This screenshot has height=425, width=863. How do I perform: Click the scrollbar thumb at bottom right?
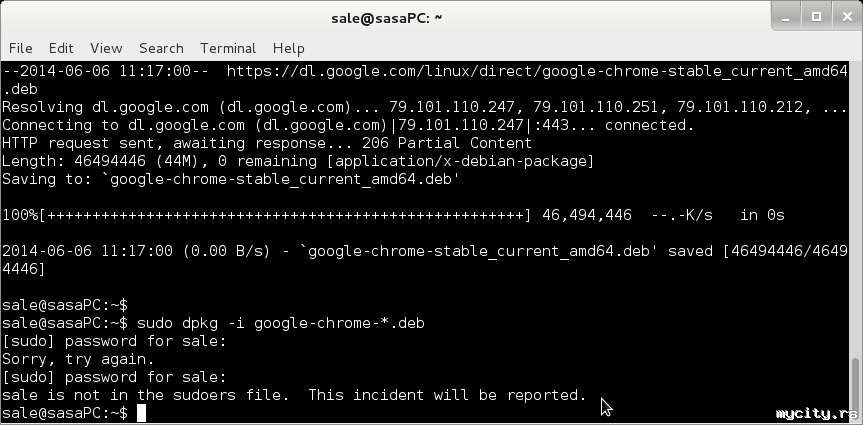pos(855,390)
